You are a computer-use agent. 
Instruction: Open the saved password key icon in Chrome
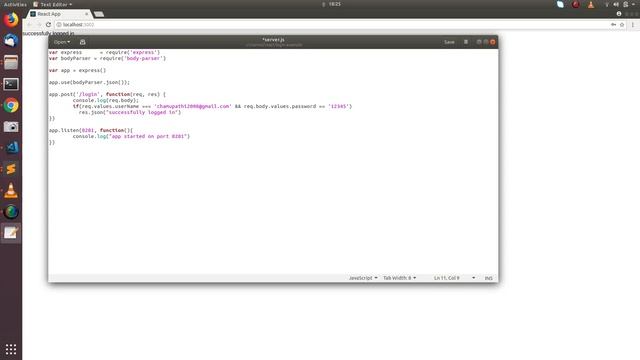[x=613, y=24]
